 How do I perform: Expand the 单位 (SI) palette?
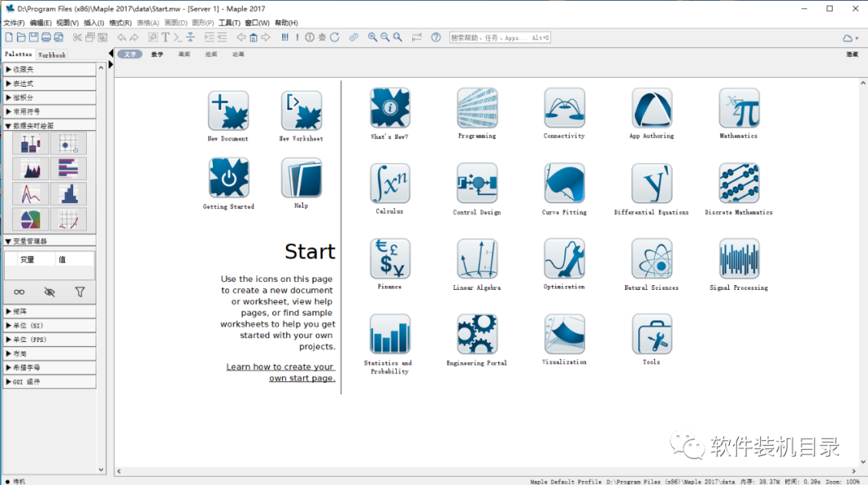coord(50,326)
